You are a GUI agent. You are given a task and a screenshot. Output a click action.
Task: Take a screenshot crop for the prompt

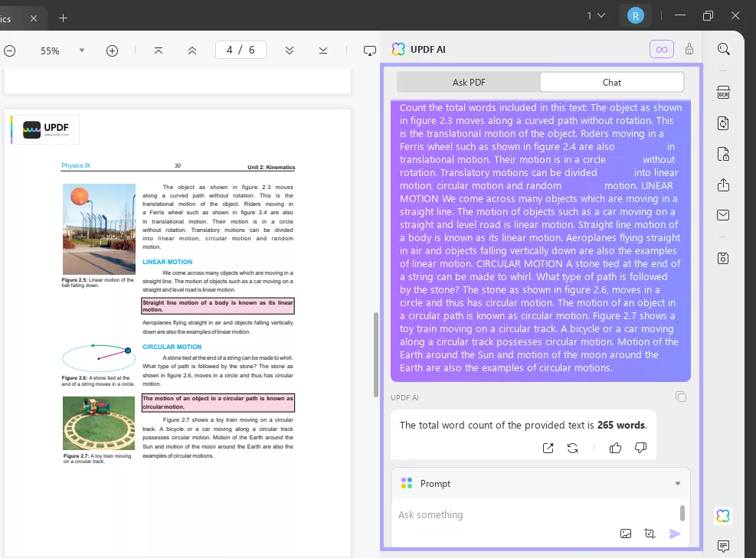650,534
